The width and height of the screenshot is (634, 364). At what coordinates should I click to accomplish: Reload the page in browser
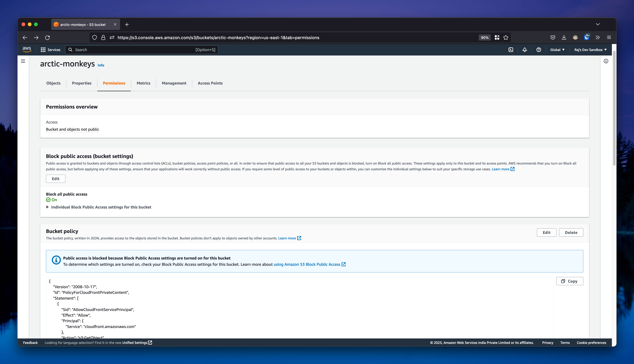[47, 37]
